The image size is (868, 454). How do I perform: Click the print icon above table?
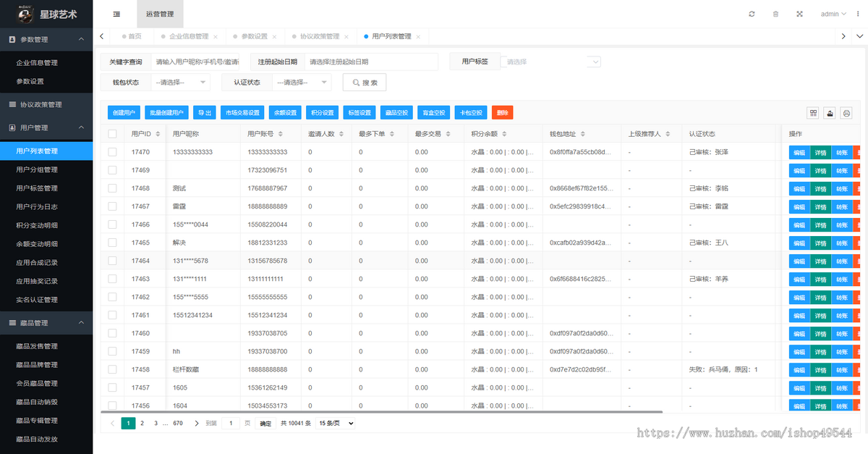click(x=846, y=113)
